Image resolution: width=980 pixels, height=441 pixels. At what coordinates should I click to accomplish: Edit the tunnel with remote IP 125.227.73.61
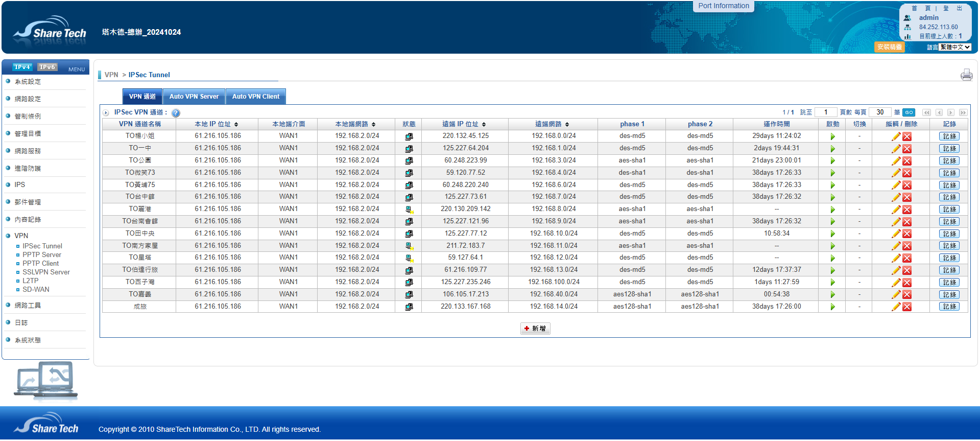point(896,197)
